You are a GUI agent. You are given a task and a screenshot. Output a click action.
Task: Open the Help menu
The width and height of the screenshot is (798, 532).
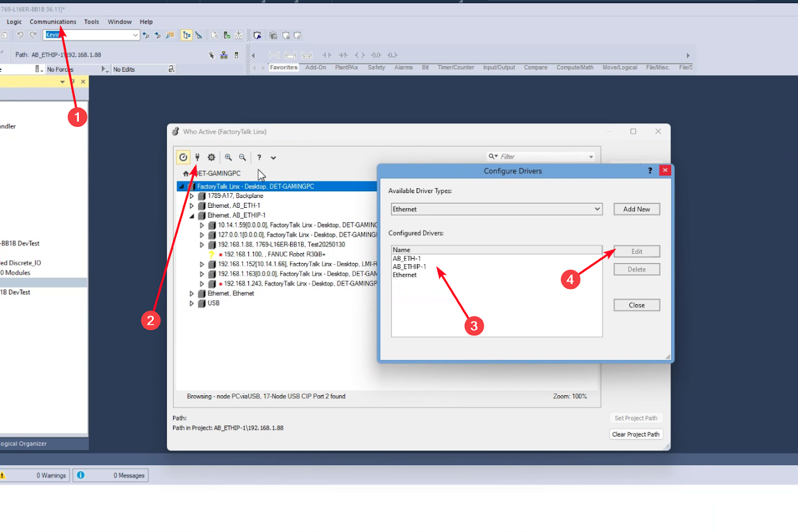(146, 22)
